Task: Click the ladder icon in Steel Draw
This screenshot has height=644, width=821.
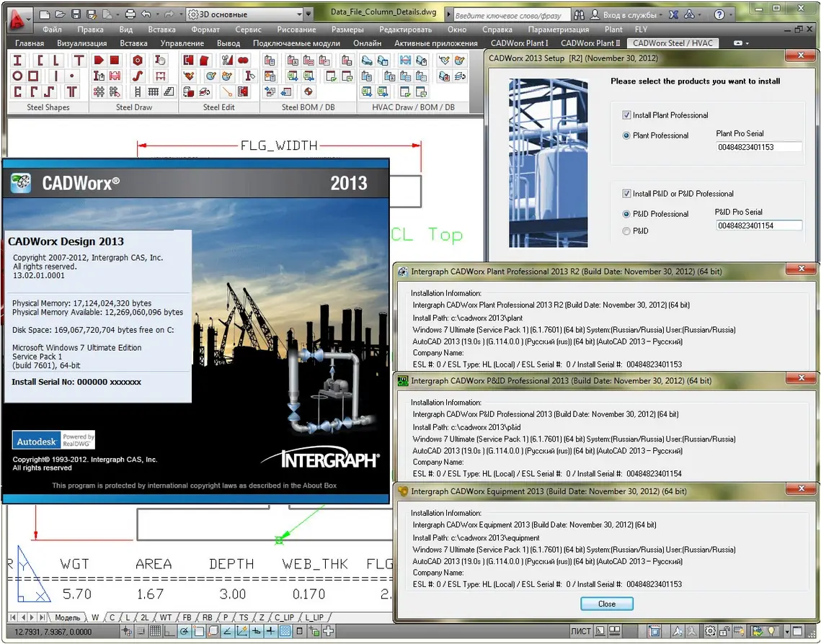Action: point(137,92)
